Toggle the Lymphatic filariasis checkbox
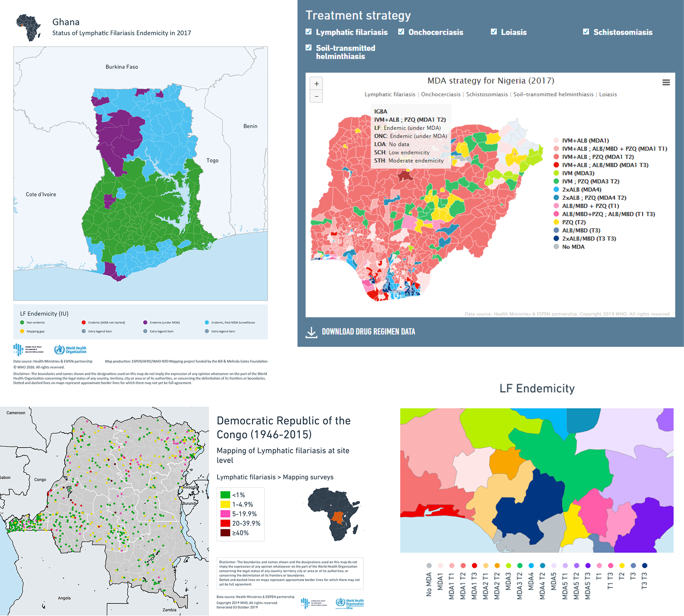The image size is (684, 616). [309, 32]
